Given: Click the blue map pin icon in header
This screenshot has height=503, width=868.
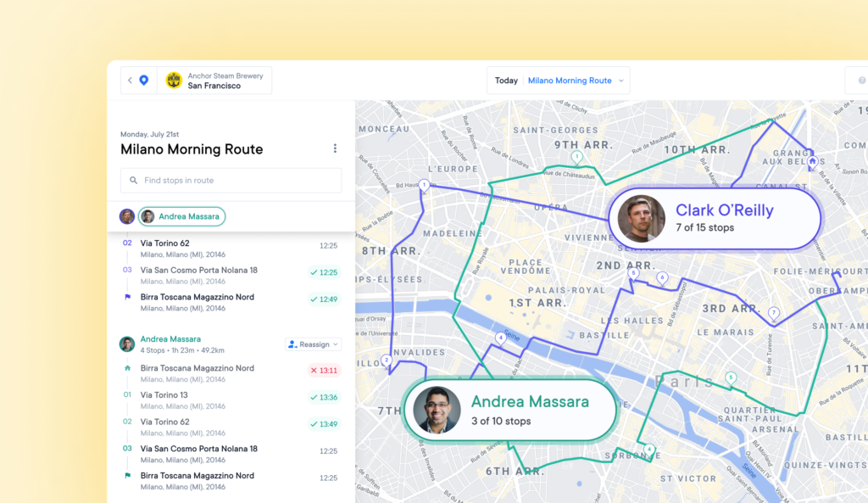Looking at the screenshot, I should click(143, 80).
